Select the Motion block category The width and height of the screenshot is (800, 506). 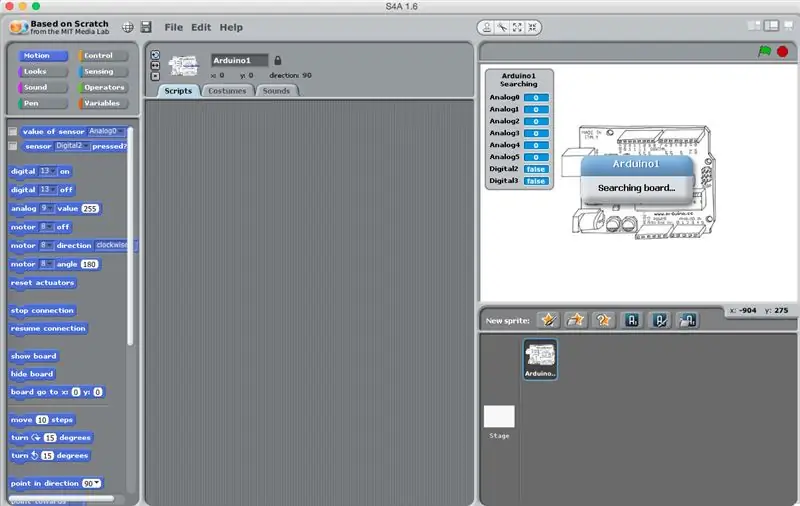tap(43, 56)
